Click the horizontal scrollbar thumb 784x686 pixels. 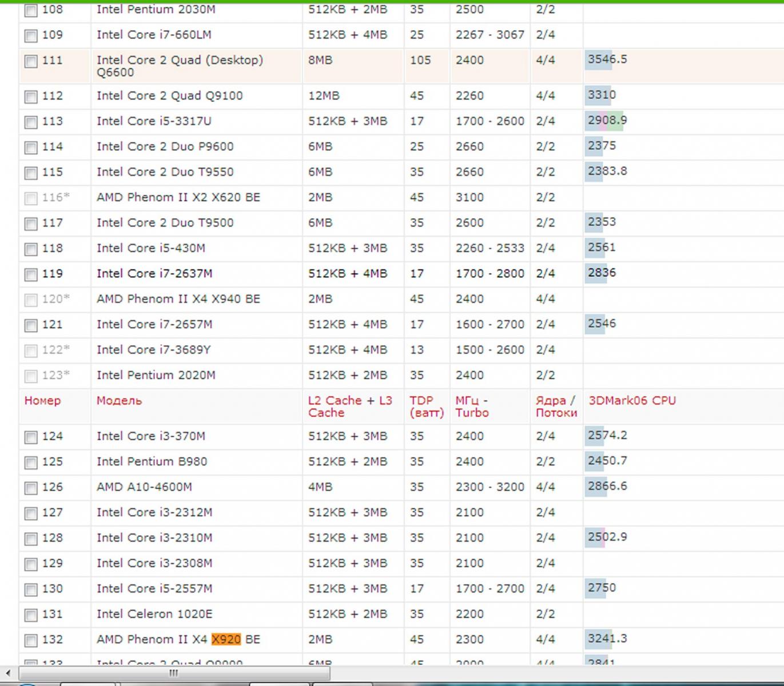click(x=174, y=673)
